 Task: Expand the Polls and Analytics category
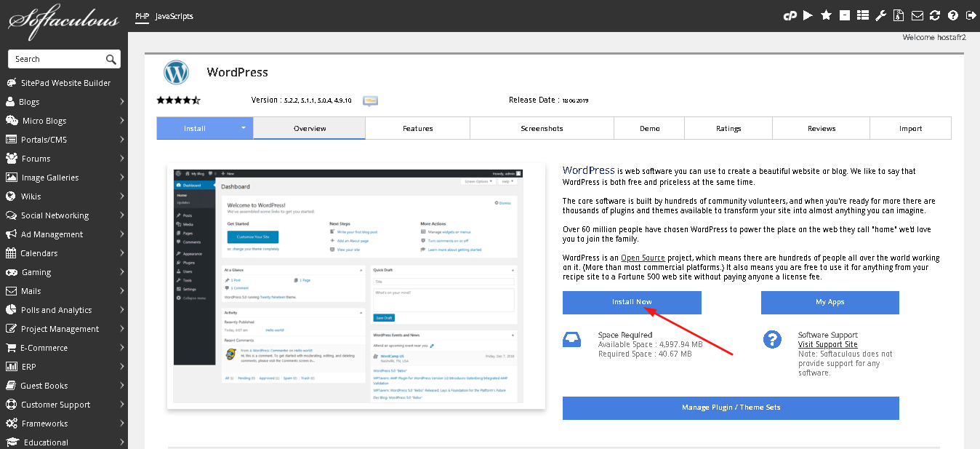(x=121, y=310)
